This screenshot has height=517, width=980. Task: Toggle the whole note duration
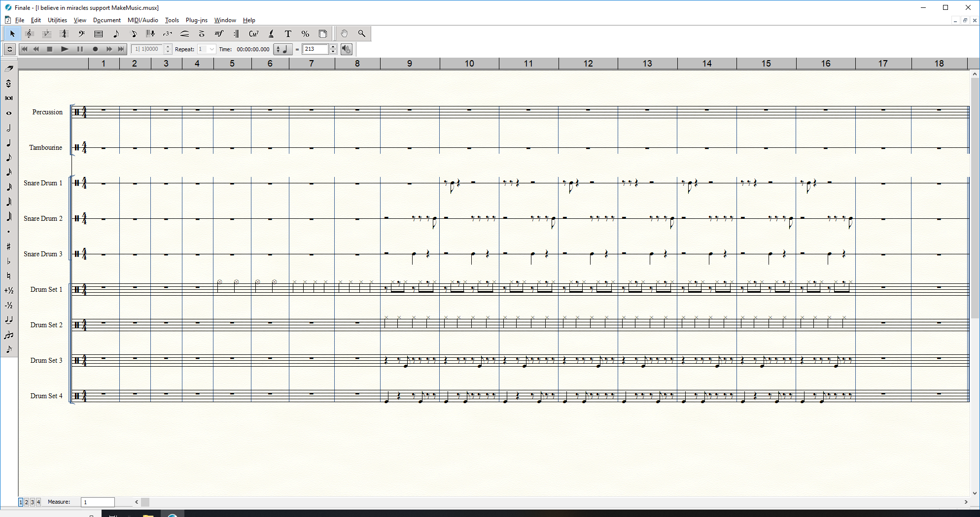click(x=9, y=113)
